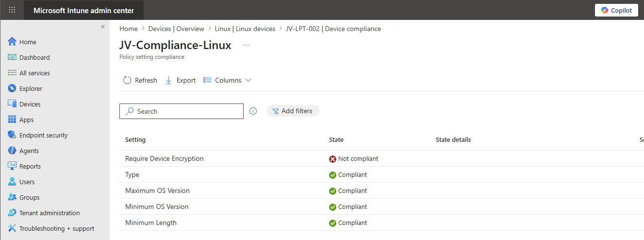Click the Add filters button

(293, 111)
